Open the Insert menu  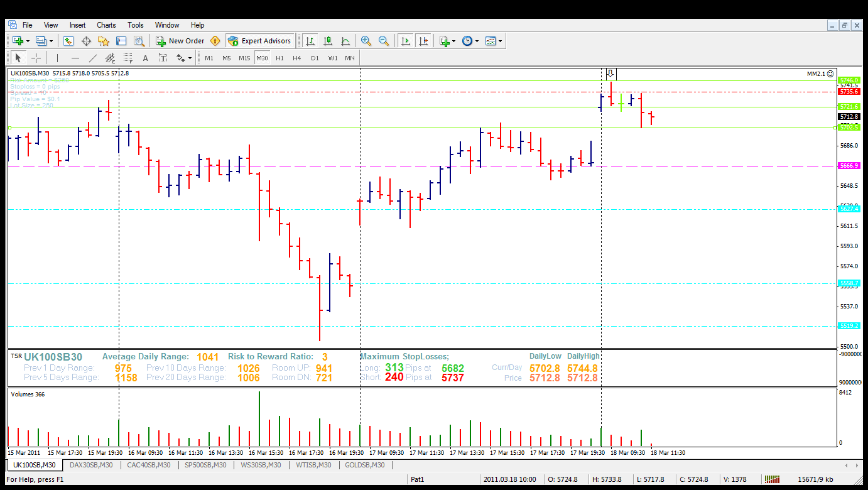(78, 25)
